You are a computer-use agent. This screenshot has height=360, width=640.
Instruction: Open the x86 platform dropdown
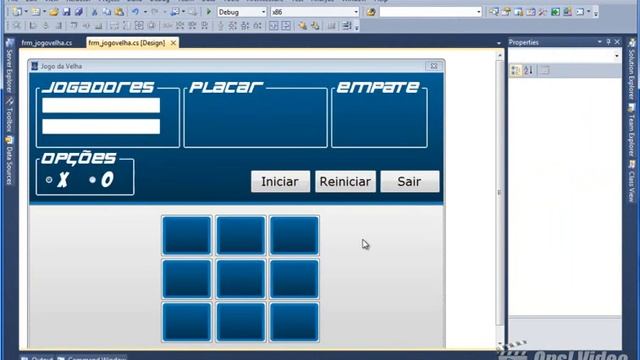click(356, 12)
